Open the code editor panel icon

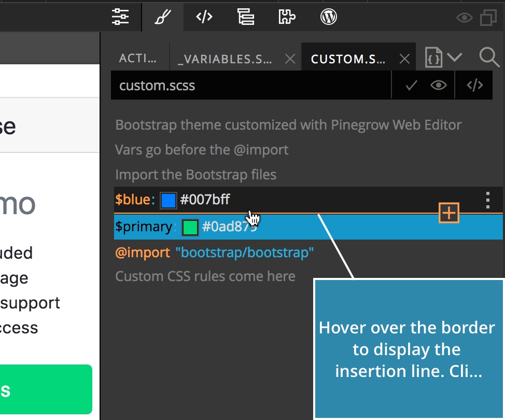[204, 17]
